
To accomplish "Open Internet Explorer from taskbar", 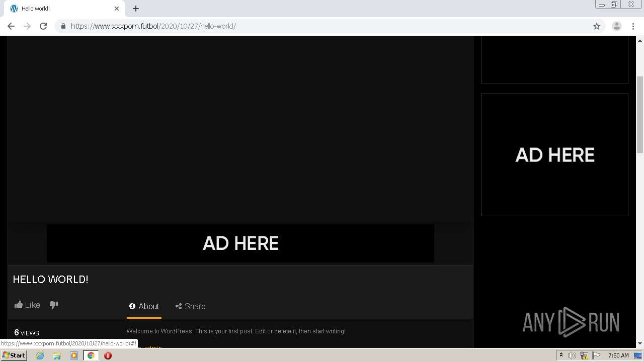I will point(40,355).
